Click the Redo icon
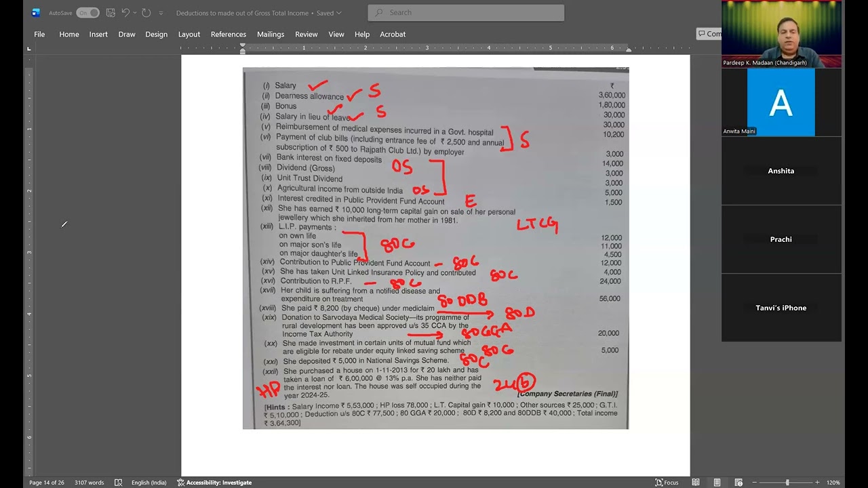Viewport: 868px width, 488px height. tap(146, 13)
